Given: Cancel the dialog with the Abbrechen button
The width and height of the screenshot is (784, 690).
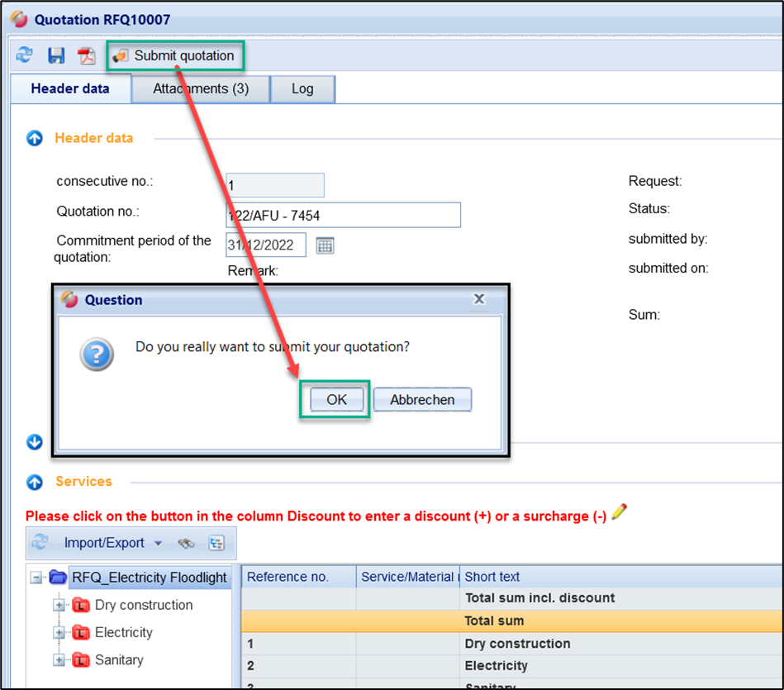Looking at the screenshot, I should click(x=422, y=400).
